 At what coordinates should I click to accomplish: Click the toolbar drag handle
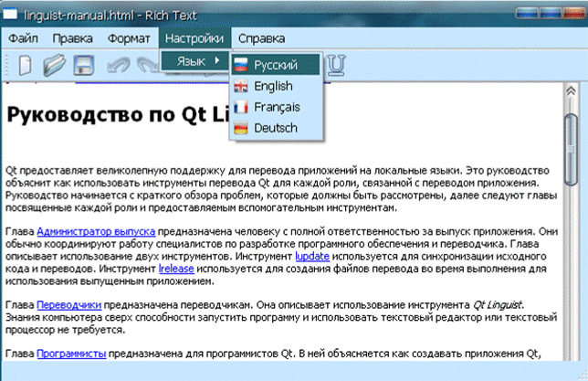point(6,65)
